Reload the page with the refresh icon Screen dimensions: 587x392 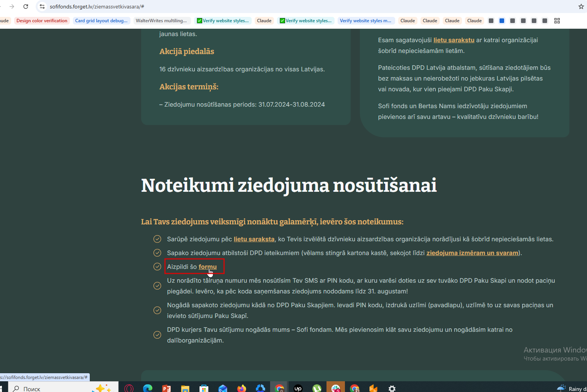pos(26,7)
